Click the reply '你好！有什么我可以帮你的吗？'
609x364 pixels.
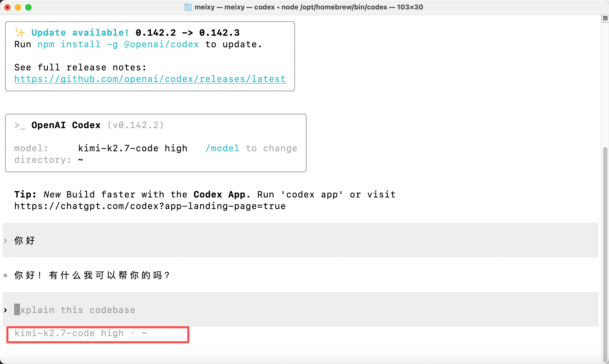(92, 275)
